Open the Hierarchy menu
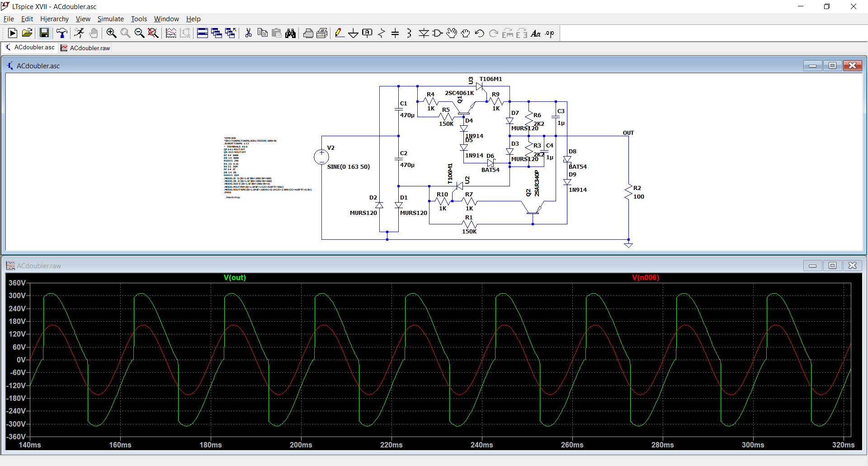Viewport: 868px width, 466px height. 54,19
